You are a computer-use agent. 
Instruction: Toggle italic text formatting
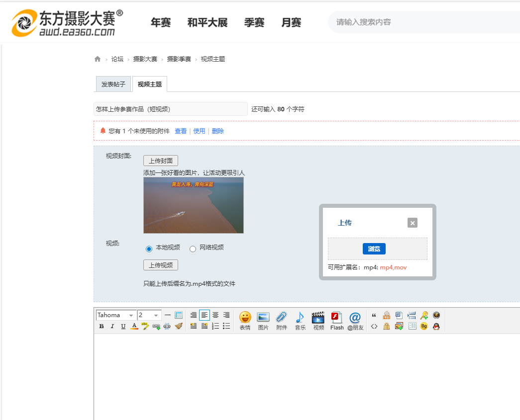pos(112,327)
